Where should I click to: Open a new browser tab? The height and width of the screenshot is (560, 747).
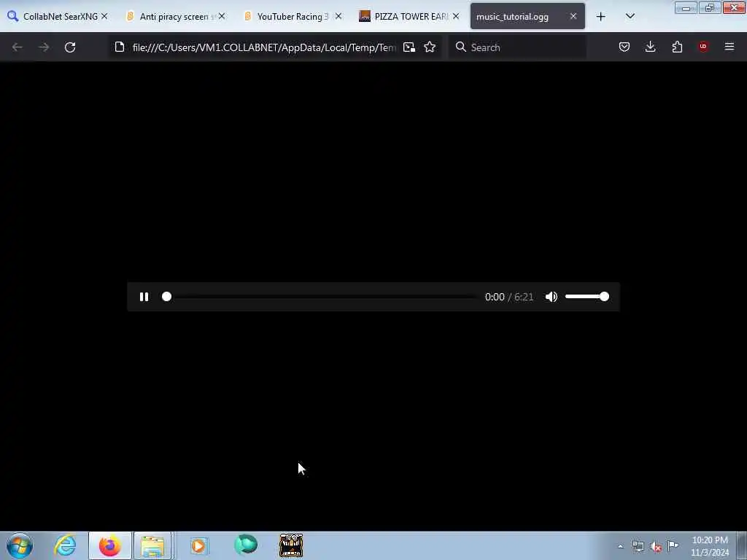click(601, 17)
